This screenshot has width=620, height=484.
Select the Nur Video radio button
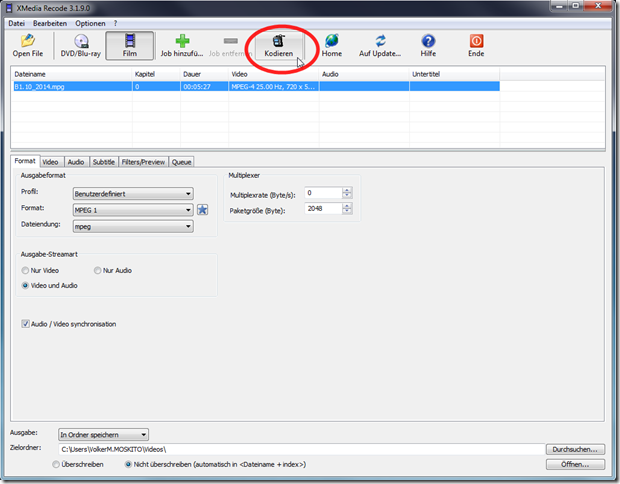coord(25,270)
